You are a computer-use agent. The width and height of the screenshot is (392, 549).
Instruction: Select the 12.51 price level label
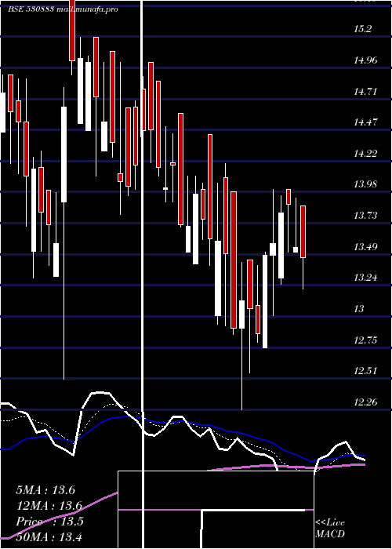(365, 371)
